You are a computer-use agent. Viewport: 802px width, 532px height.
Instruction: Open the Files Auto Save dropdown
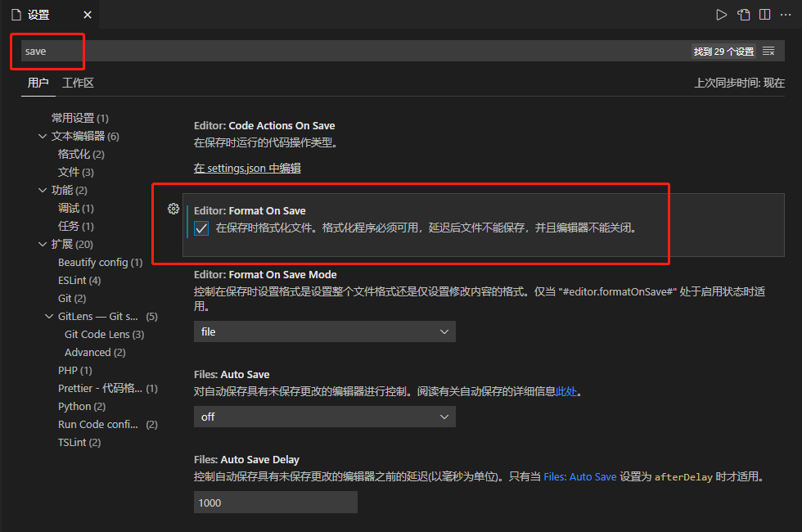click(x=324, y=417)
